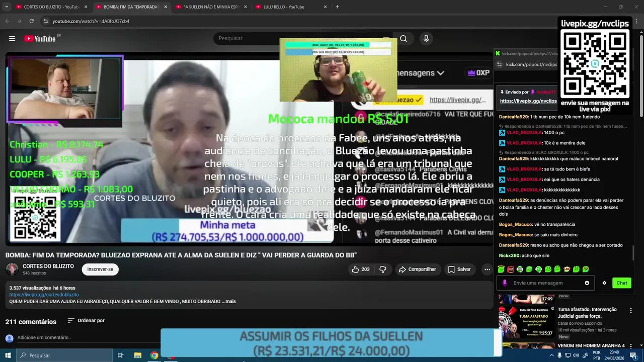Focus the Envie uma mensagem chat input
Screen dimensions: 644x362
(x=546, y=283)
